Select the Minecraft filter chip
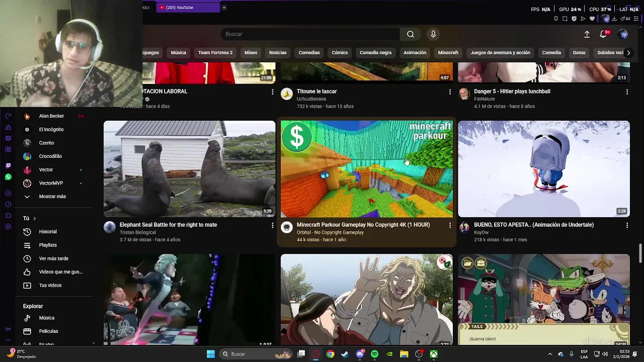Screen dimensions: 644x362 pyautogui.click(x=448, y=53)
